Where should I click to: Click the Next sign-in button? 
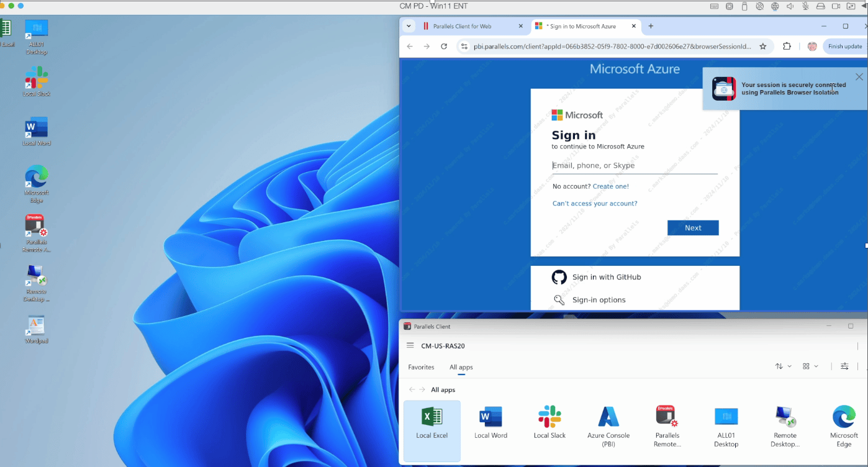[692, 227]
